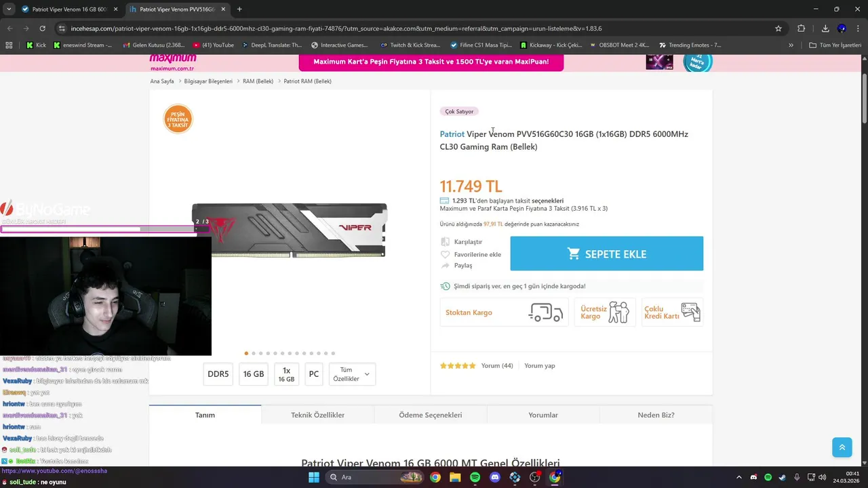Open the (41) YouTube bookmark
Viewport: 868px width, 488px height.
click(x=214, y=45)
